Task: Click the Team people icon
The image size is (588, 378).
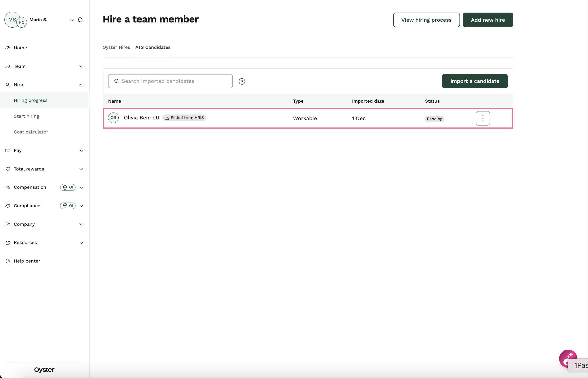Action: click(x=8, y=66)
